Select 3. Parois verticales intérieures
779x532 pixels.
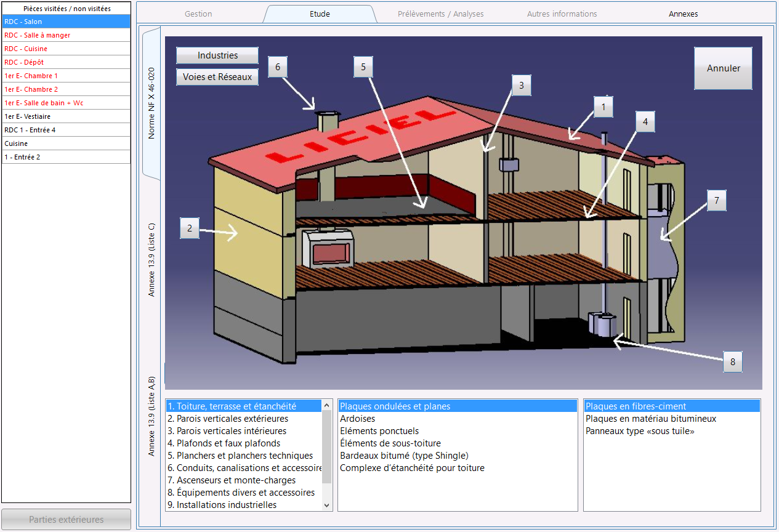coord(244,431)
